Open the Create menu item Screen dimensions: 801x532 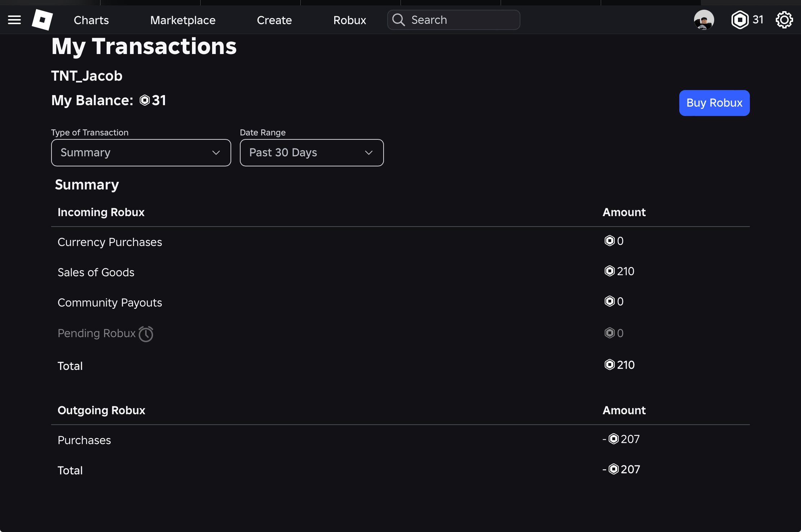274,20
